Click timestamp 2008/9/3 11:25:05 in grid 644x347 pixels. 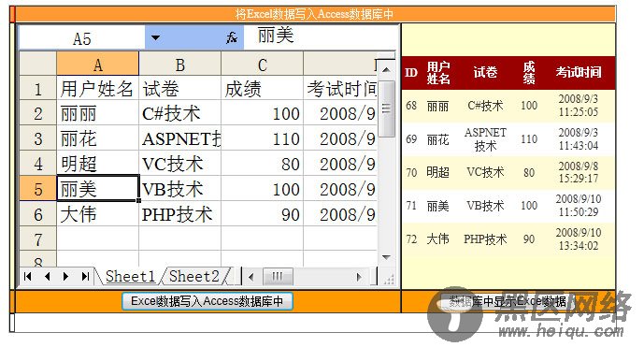[x=579, y=106]
